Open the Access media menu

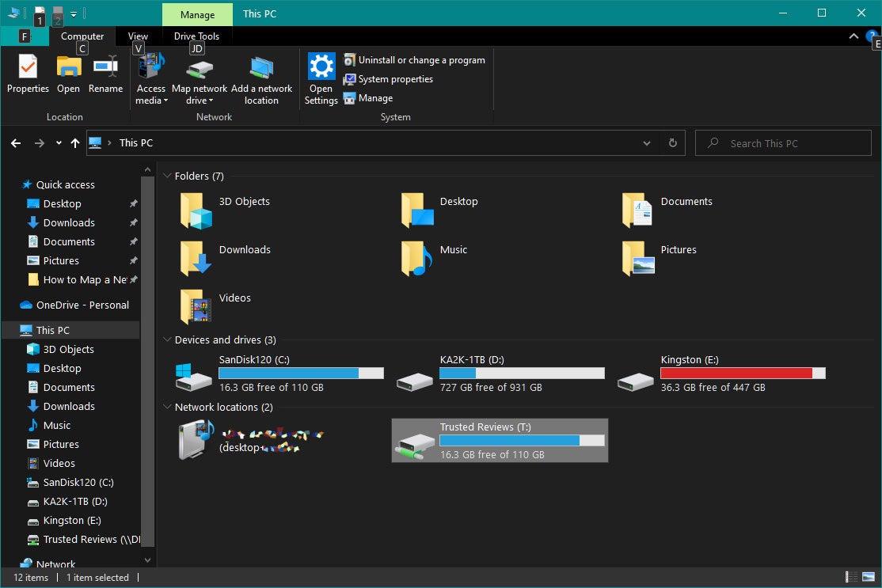(x=150, y=78)
